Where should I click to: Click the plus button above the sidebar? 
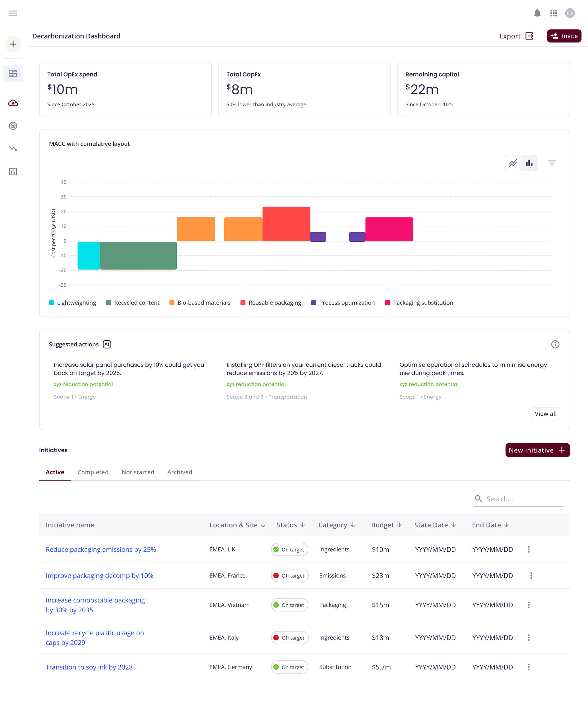13,44
